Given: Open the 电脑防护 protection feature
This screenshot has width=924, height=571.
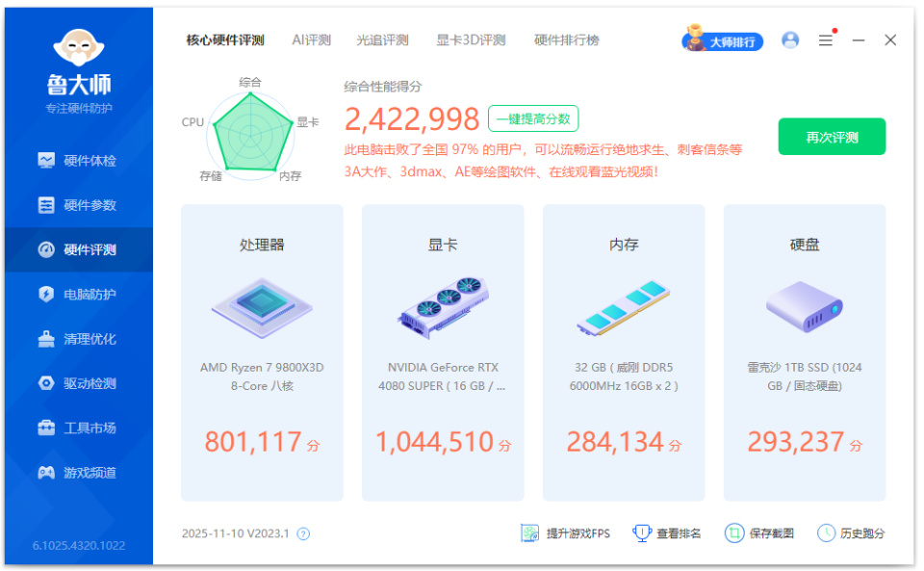Looking at the screenshot, I should point(77,294).
